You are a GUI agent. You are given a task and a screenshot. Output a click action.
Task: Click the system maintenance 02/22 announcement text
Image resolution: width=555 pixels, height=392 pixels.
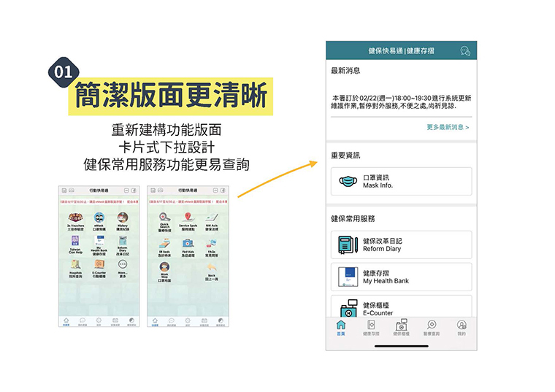point(401,102)
